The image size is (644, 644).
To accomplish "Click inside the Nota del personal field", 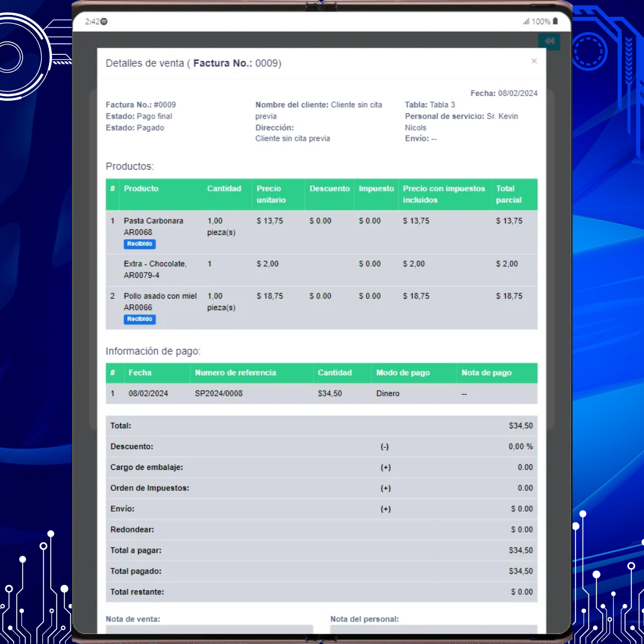I will pos(434,629).
